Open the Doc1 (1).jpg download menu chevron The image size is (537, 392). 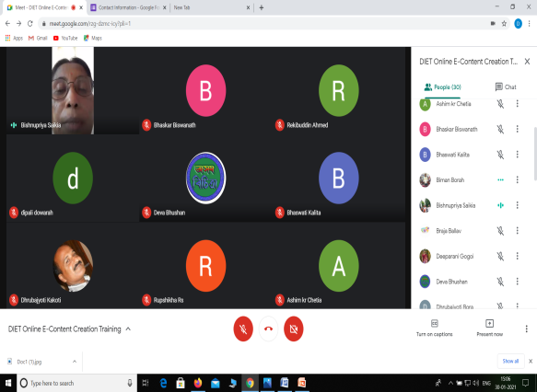click(75, 362)
